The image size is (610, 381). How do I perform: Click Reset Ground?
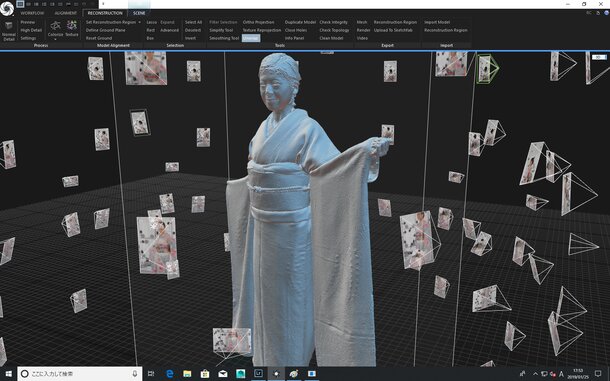pos(99,38)
